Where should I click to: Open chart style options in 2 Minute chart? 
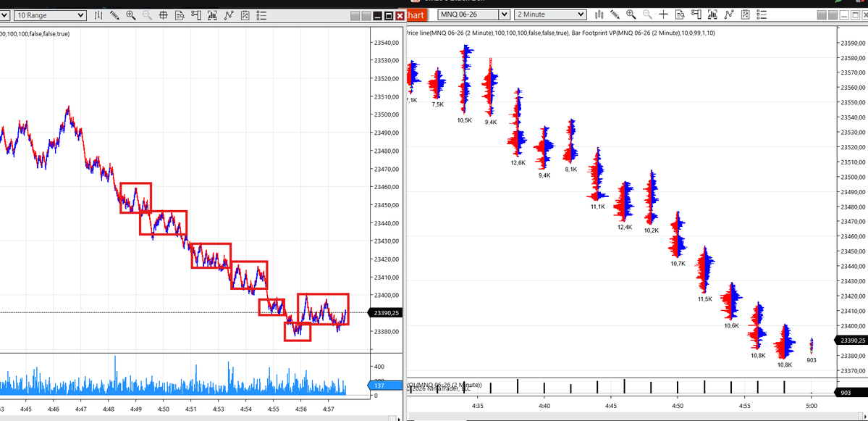pyautogui.click(x=599, y=14)
